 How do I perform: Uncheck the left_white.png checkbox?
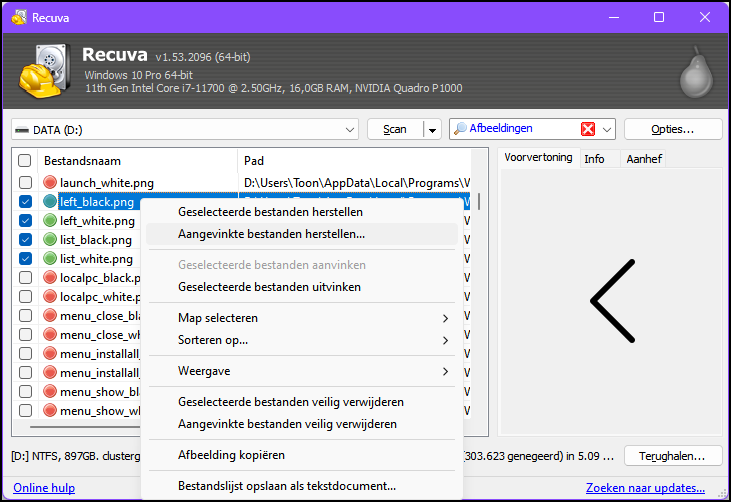(x=26, y=220)
